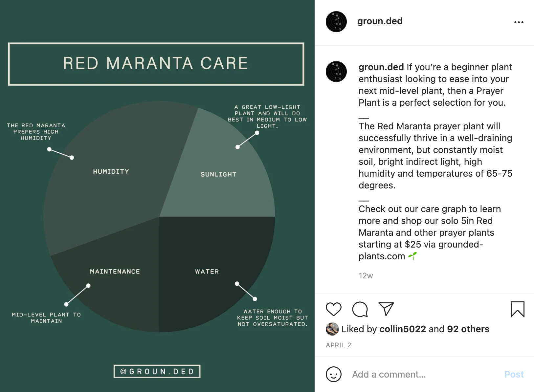Image resolution: width=534 pixels, height=392 pixels.
Task: Click the groun.ded avatar beside the caption
Action: [336, 72]
